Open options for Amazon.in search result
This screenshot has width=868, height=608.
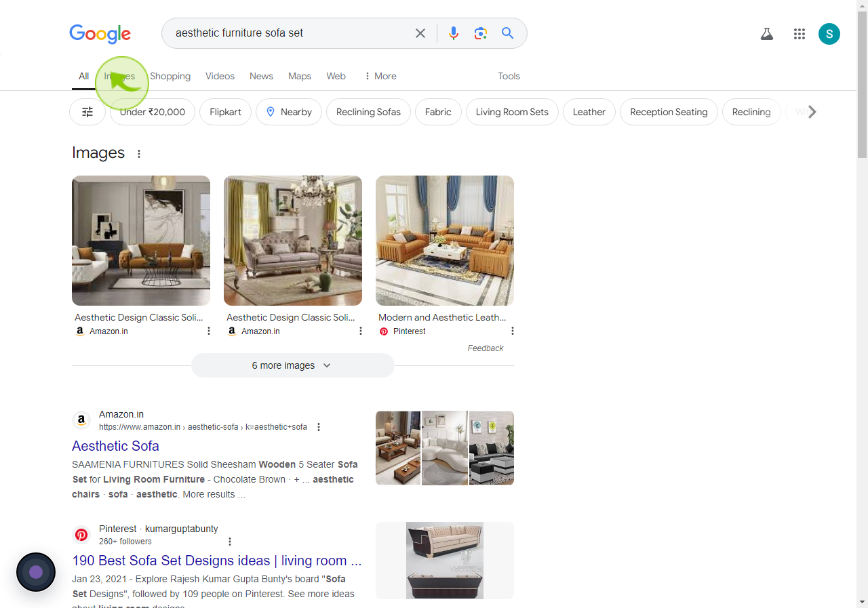tap(319, 427)
